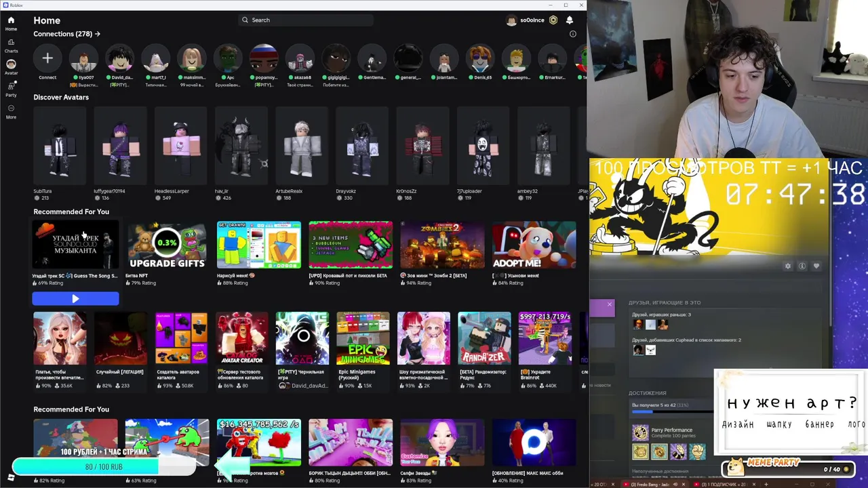View Drayvokz's avatar card
868x488 pixels.
point(362,145)
